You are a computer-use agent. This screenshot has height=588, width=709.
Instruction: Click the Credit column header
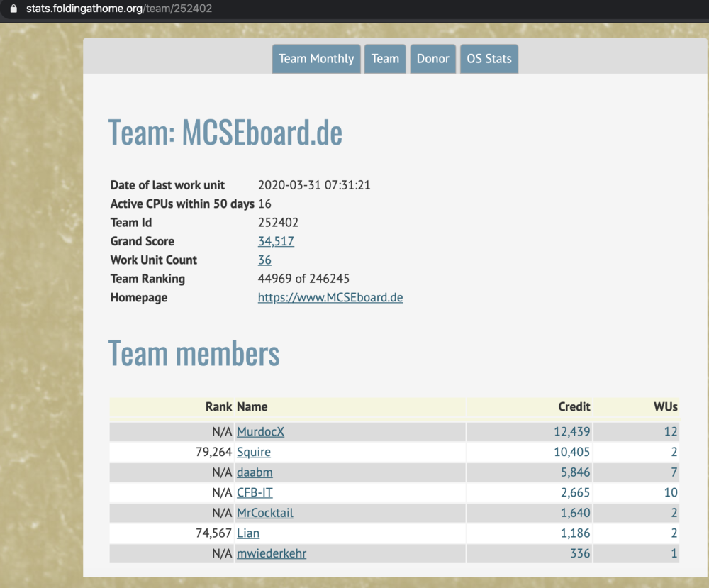(574, 407)
